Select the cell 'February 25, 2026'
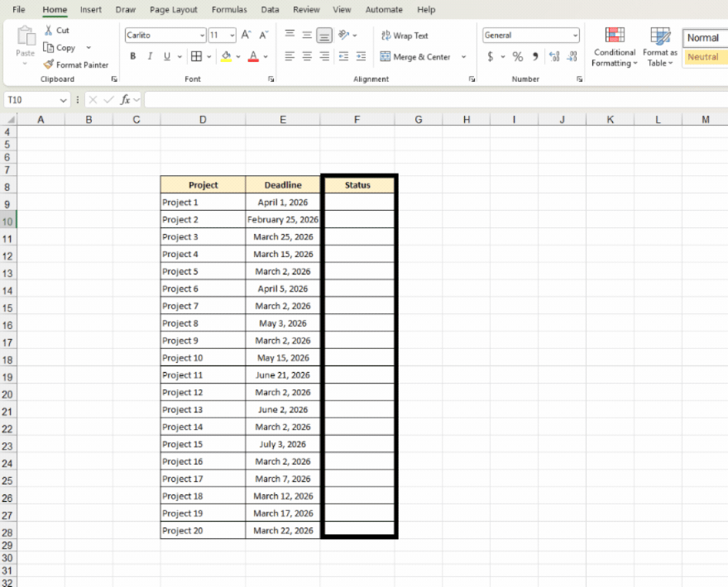Screen dimensions: 728x587 (283, 219)
